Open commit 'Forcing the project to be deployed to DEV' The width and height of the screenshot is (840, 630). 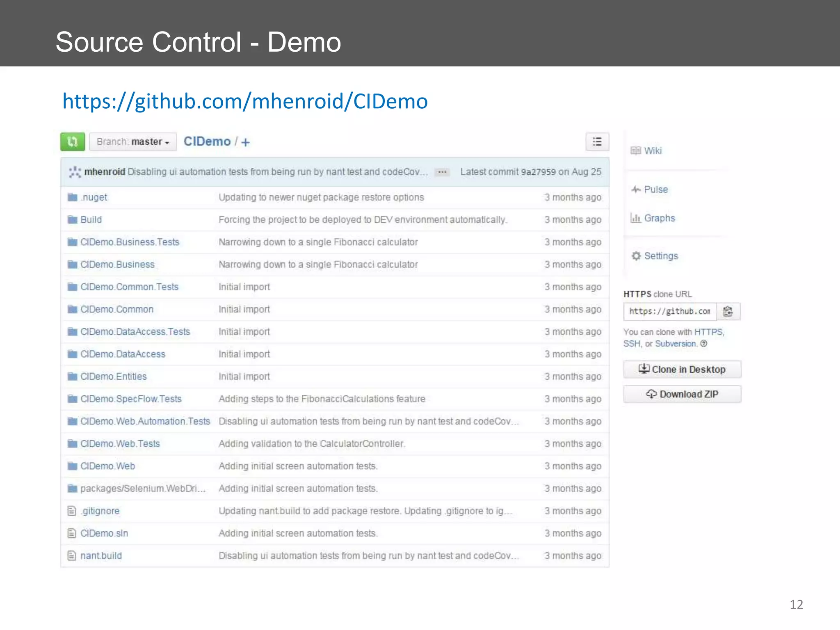pyautogui.click(x=363, y=220)
